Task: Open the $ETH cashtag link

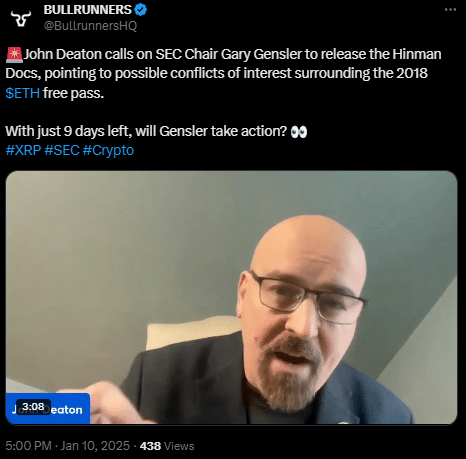Action: click(23, 93)
